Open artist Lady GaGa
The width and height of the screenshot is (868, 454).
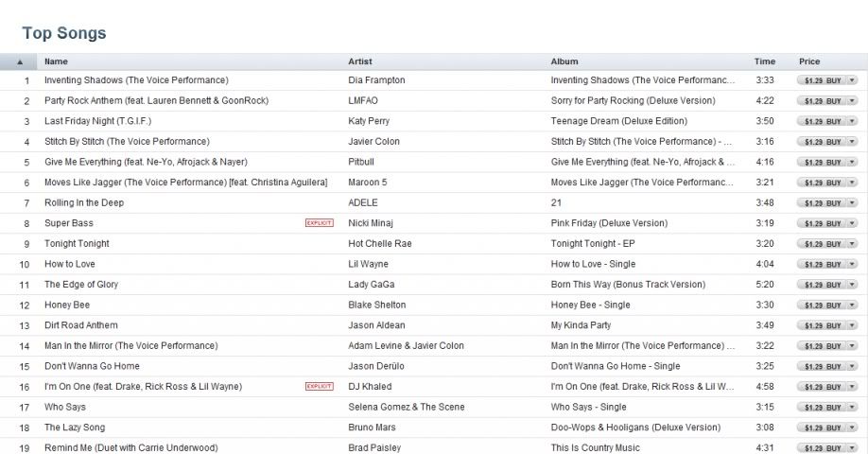(372, 285)
